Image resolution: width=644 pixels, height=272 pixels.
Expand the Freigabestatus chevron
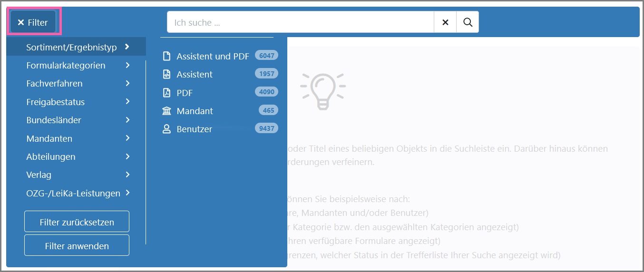127,101
